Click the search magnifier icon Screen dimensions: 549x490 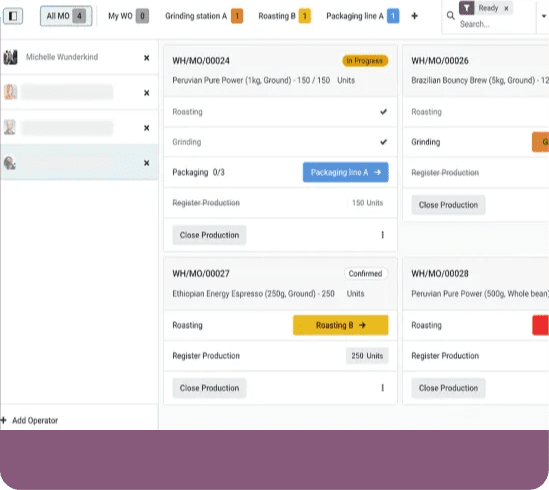[451, 15]
